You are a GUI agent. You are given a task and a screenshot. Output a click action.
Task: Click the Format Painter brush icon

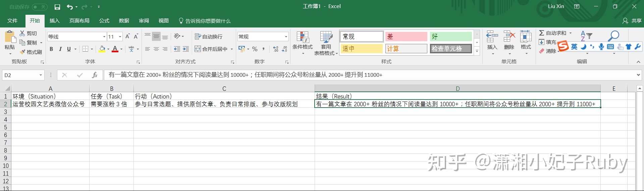click(x=22, y=52)
